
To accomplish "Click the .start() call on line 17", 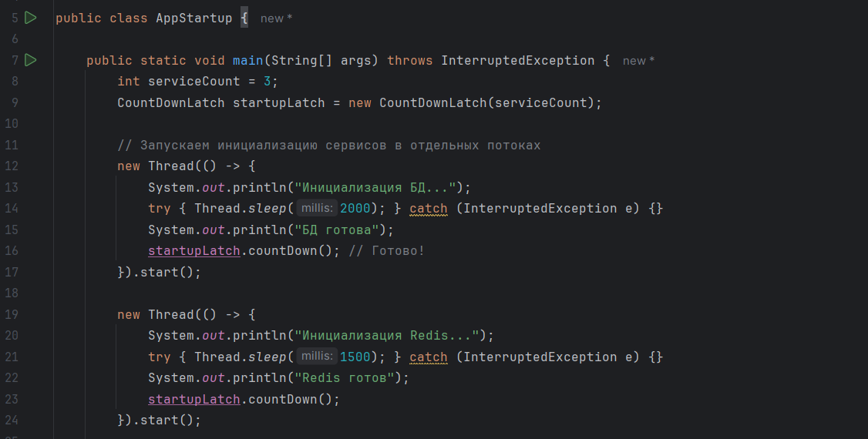I will pos(166,272).
